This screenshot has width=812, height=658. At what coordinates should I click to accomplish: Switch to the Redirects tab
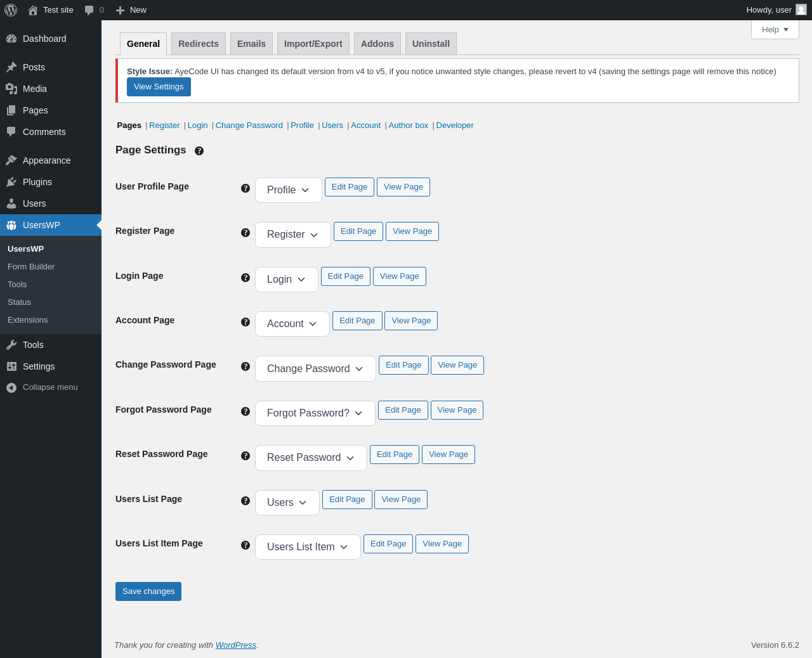[x=199, y=44]
